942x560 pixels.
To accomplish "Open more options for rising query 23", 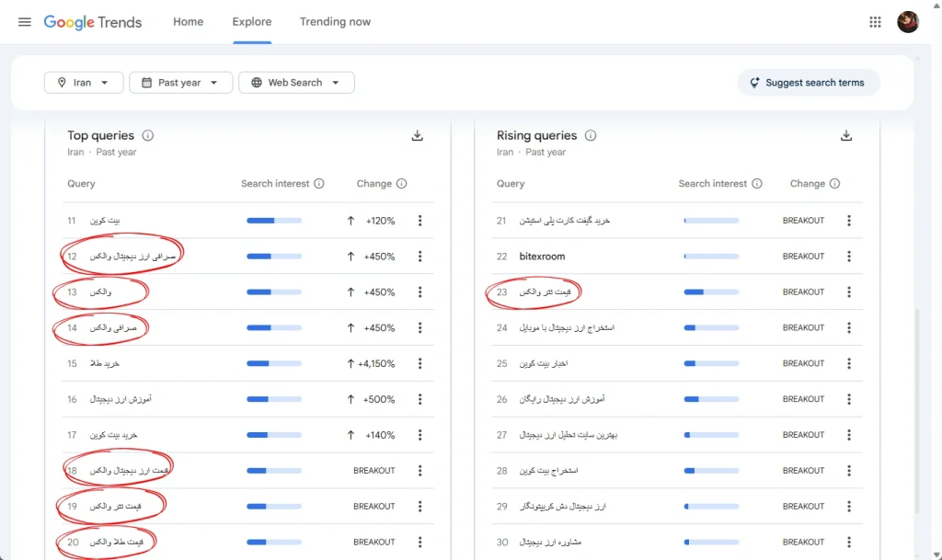I will point(849,292).
